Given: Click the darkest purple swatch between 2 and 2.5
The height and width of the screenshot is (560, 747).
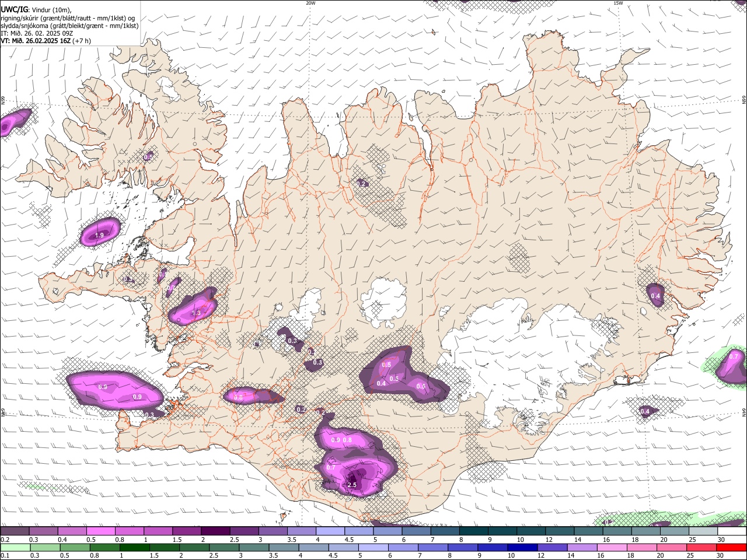Looking at the screenshot, I should point(215,531).
